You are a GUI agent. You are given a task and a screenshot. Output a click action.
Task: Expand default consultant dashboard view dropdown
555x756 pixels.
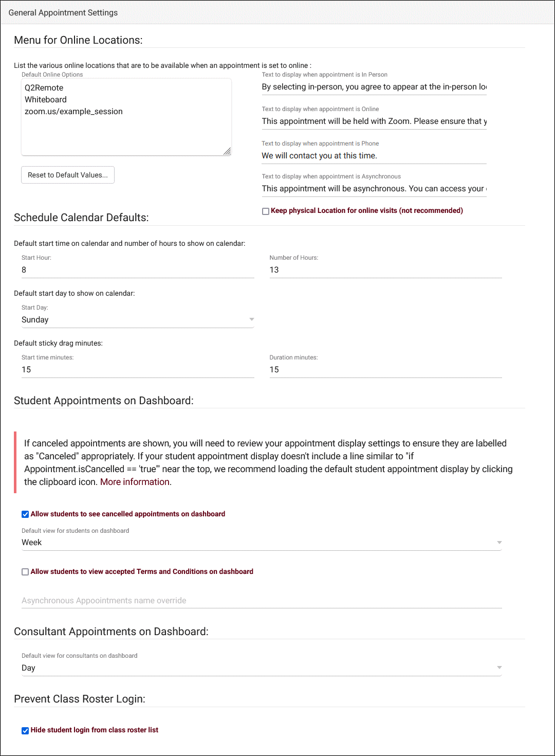(x=262, y=668)
